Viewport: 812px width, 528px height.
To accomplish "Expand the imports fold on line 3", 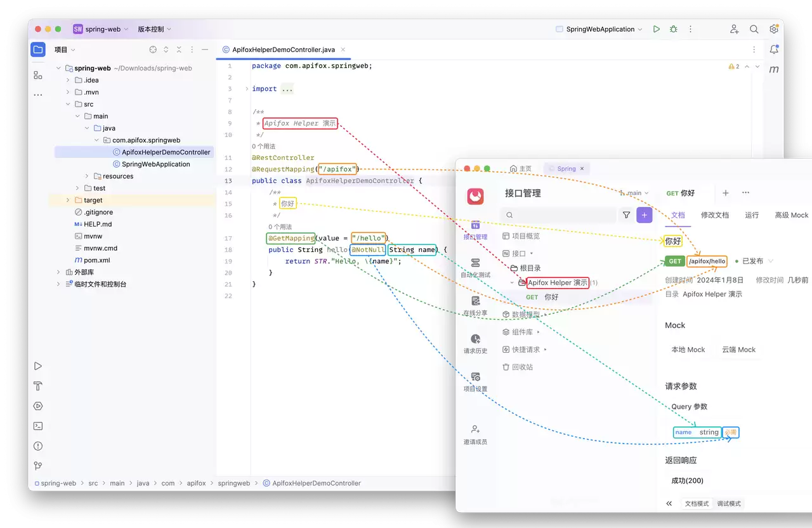I will [247, 89].
